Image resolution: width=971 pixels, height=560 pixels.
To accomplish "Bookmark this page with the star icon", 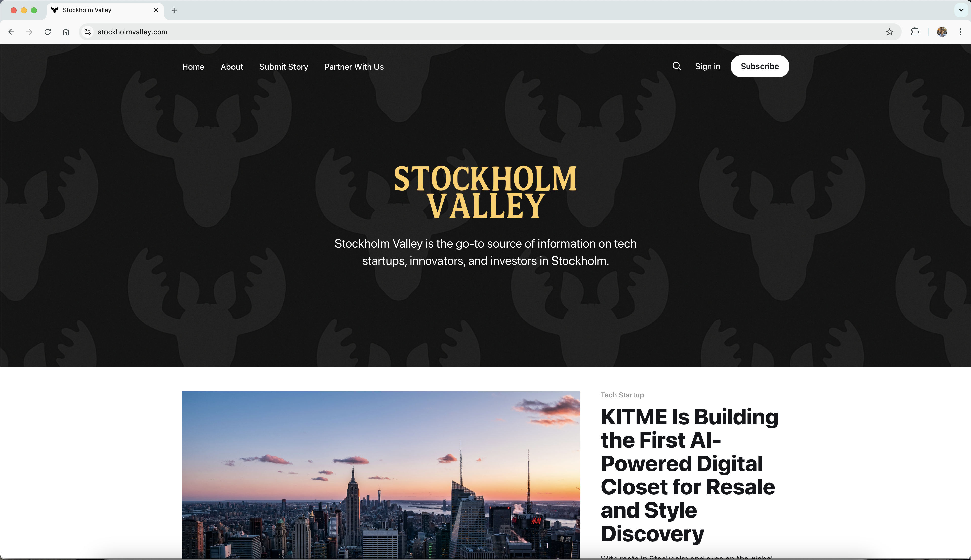I will click(889, 32).
